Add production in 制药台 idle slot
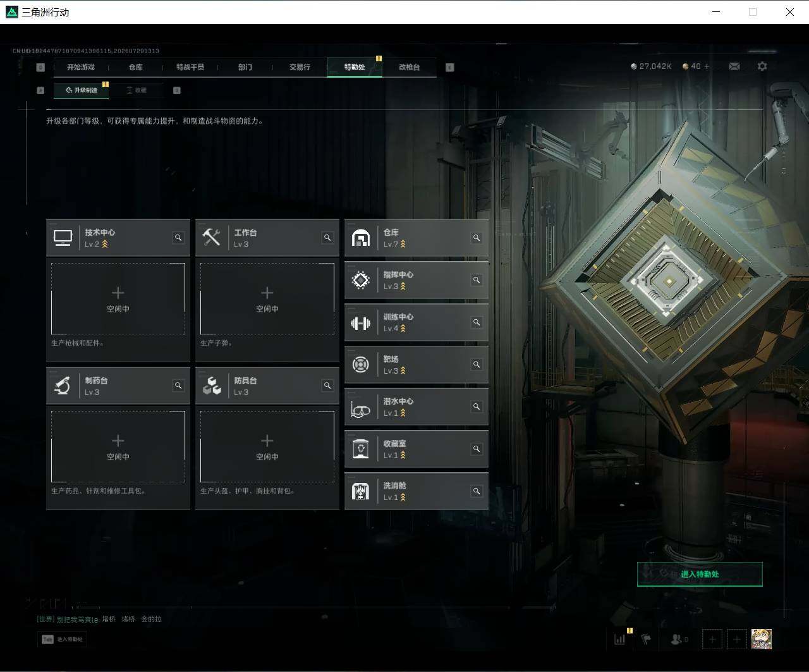Screen dimensions: 809x672 118,446
